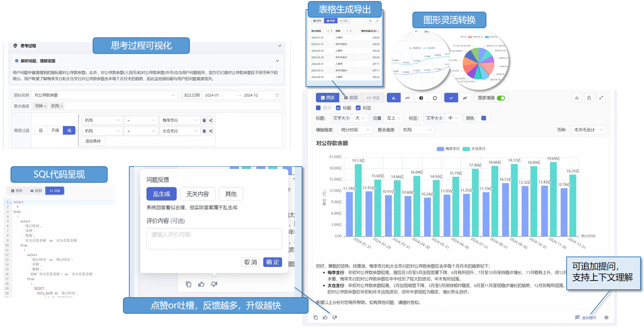
Task: Switch chart to pie chart type
Action: (421, 98)
